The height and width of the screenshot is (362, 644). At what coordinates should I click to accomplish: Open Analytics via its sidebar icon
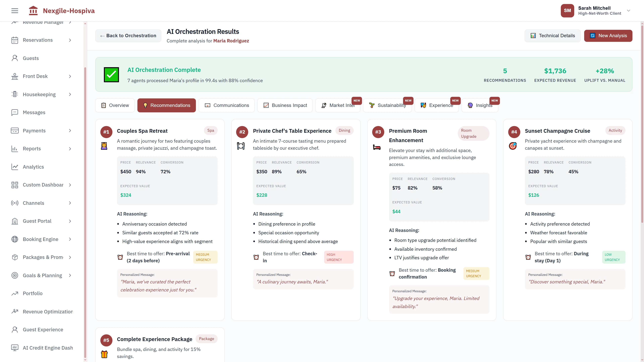click(14, 167)
